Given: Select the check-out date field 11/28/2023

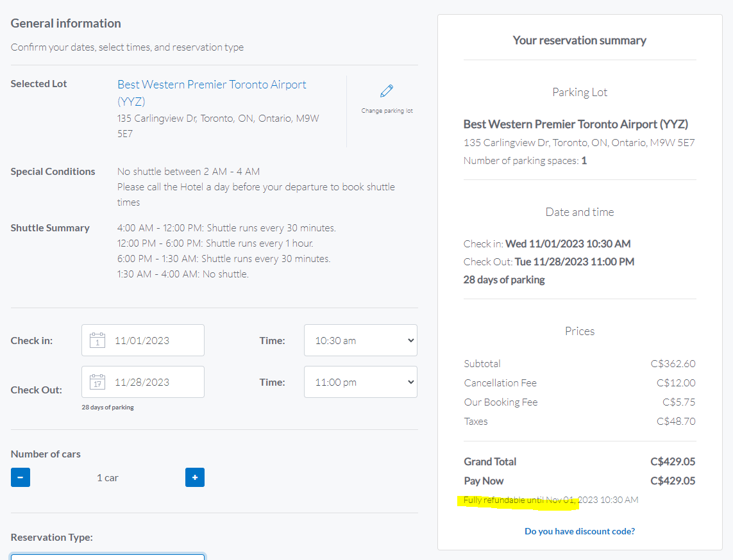Looking at the screenshot, I should pos(143,382).
